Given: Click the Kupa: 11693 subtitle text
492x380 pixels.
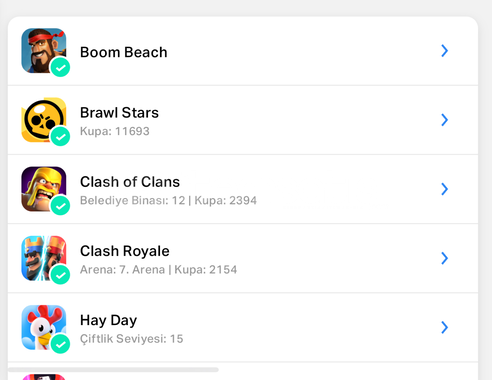Looking at the screenshot, I should [115, 131].
